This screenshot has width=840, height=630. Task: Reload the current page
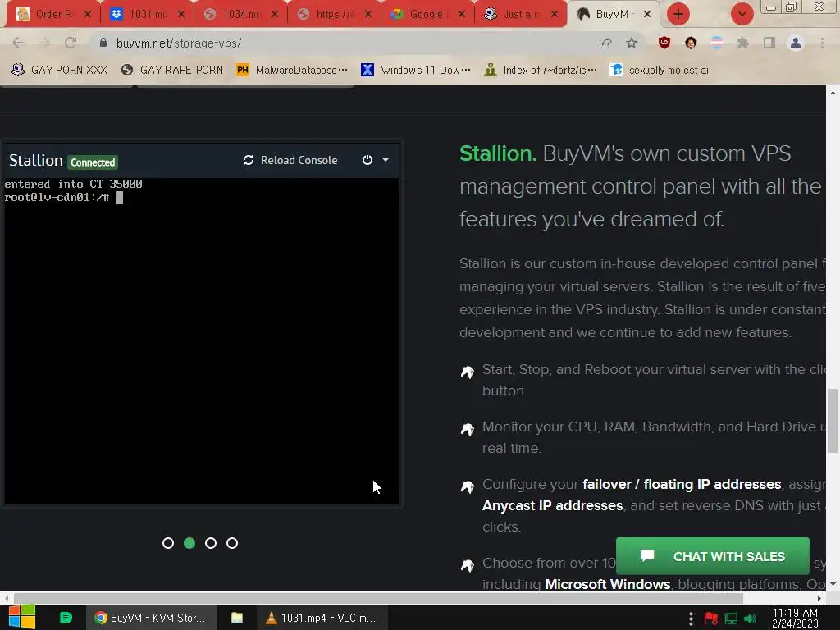click(71, 43)
